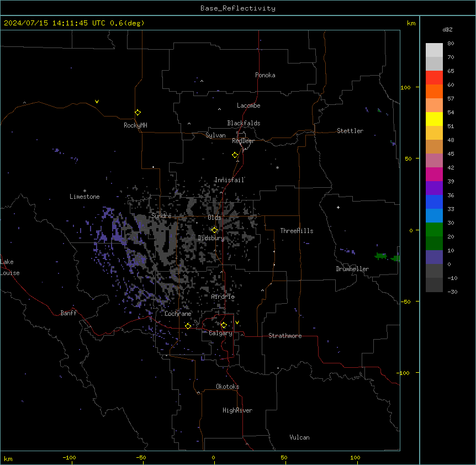Click the yellow diamond marker below Cochrane

(188, 326)
